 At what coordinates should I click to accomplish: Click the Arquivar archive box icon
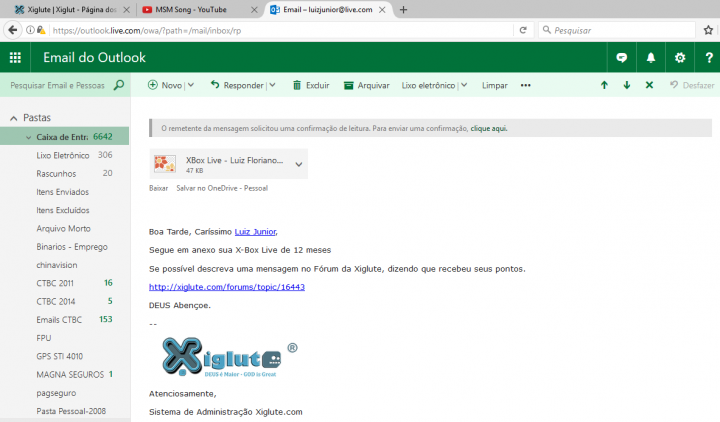point(349,85)
